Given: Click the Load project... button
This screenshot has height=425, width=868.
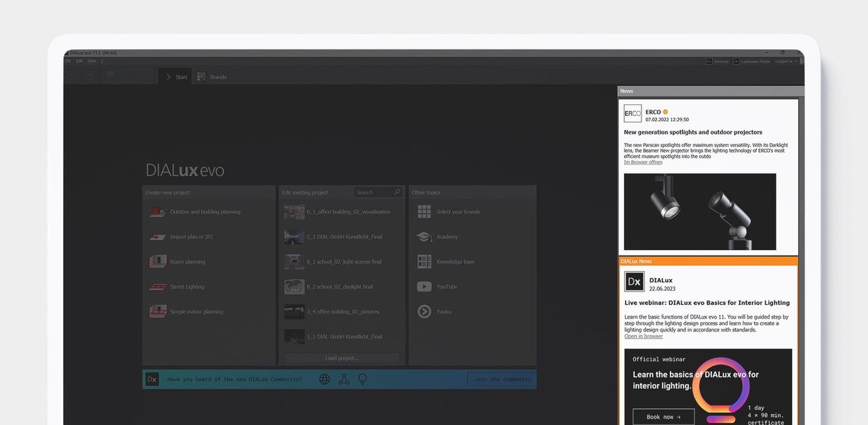Looking at the screenshot, I should (x=342, y=358).
